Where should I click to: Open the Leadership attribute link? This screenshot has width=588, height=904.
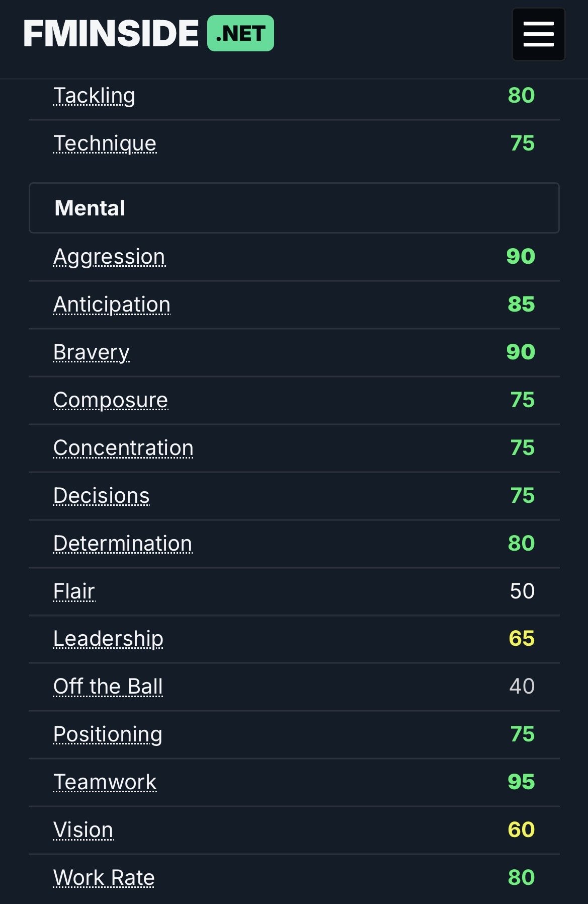tap(108, 639)
